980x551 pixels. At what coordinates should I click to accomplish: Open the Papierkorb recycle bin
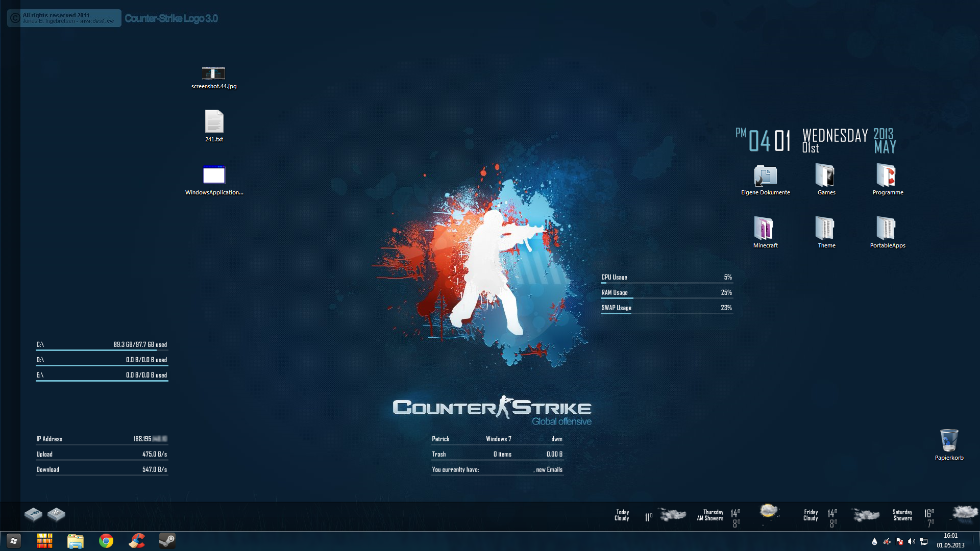[x=949, y=441]
